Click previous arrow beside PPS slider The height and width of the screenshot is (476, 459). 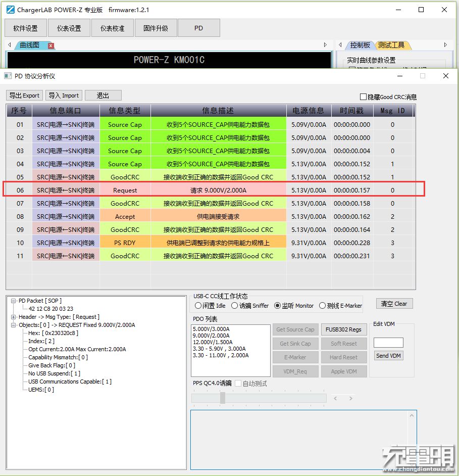point(335,398)
